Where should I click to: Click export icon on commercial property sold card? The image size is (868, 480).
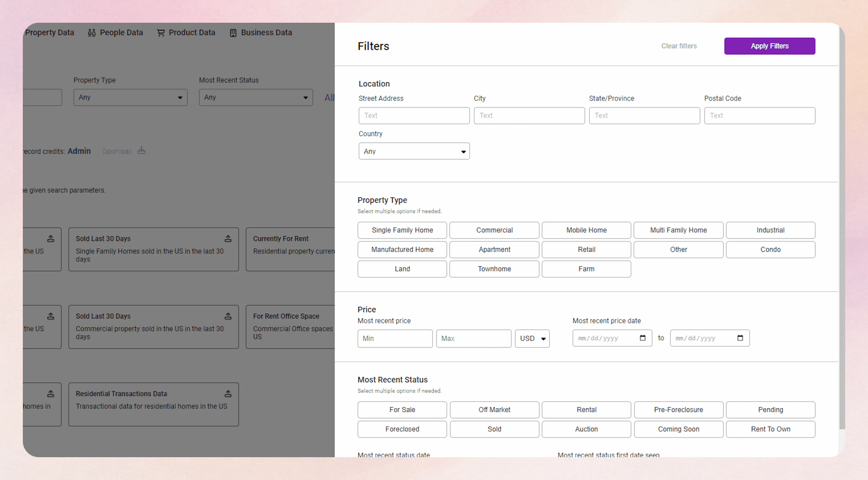[228, 316]
